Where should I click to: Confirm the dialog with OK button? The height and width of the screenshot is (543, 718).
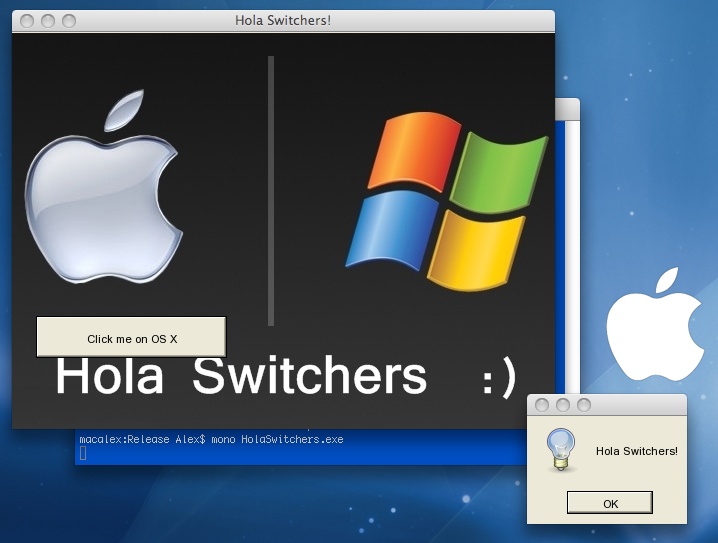tap(609, 503)
